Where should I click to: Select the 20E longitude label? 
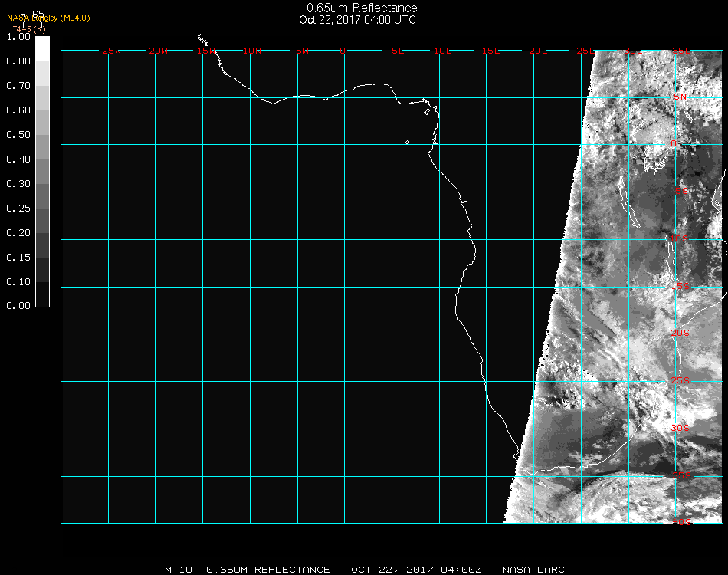[x=539, y=51]
